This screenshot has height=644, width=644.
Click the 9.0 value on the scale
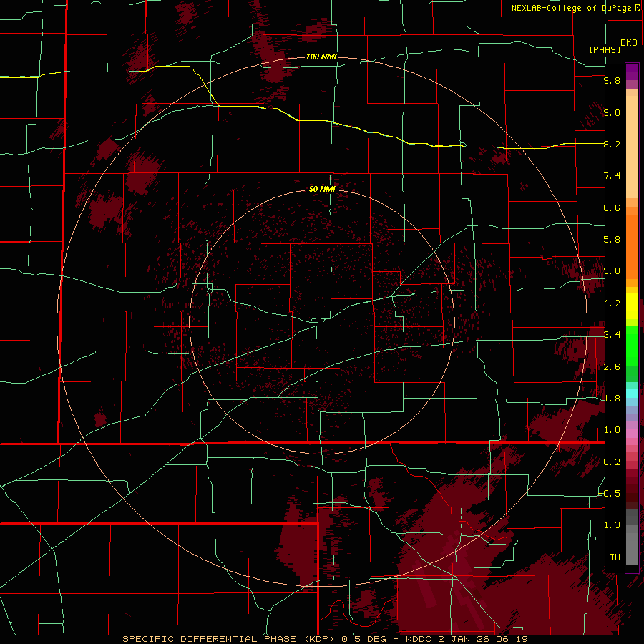pyautogui.click(x=612, y=112)
